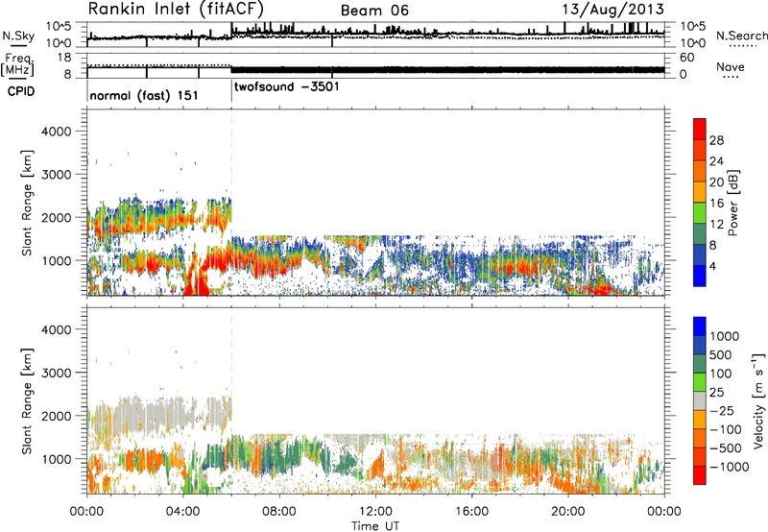Click the 'Velocity [m s-1]' colorbar title
This screenshot has width=768, height=532.
758,400
